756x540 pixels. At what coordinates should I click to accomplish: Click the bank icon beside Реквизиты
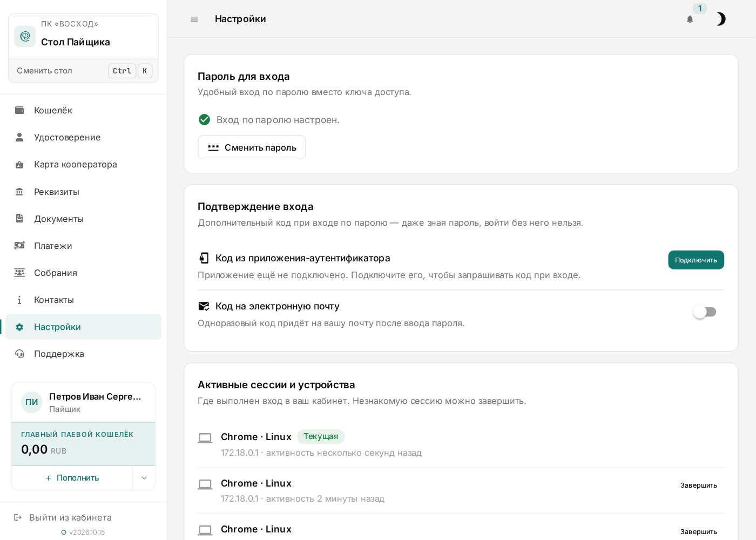[x=19, y=192]
